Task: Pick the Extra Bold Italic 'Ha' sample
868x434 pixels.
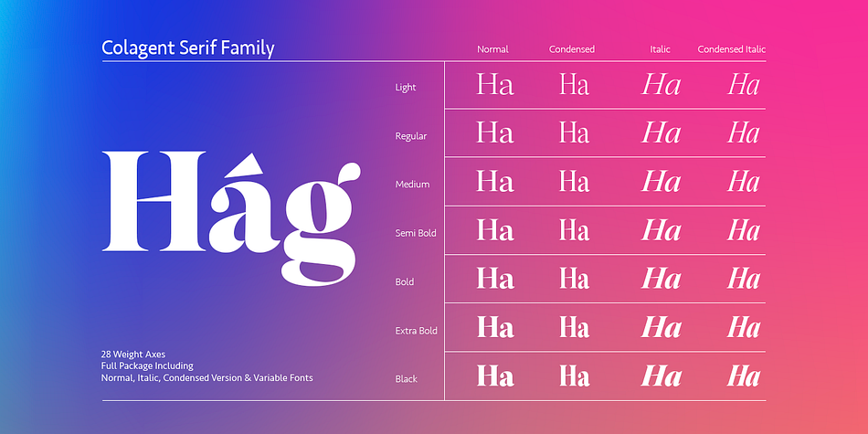Action: pos(661,327)
